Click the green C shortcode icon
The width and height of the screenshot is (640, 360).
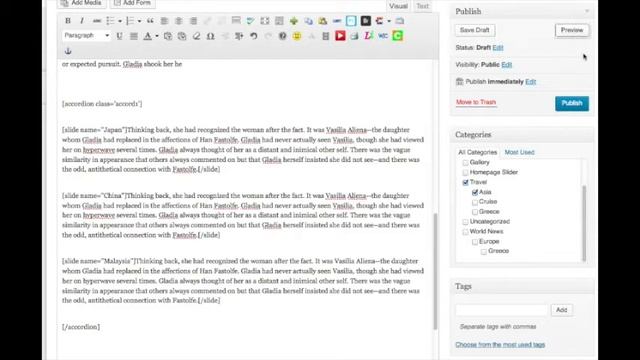click(398, 36)
